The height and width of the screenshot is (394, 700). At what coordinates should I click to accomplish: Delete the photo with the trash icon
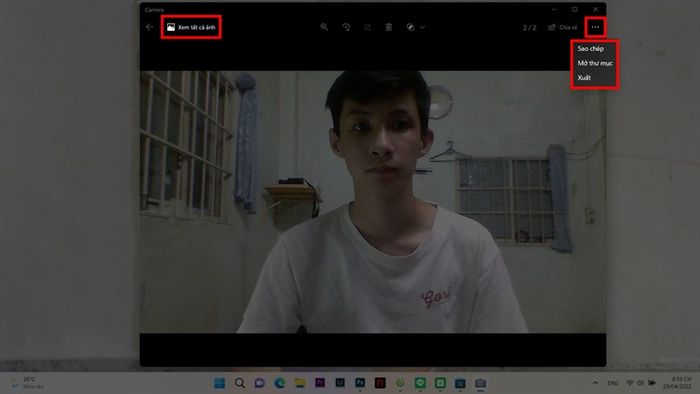click(x=389, y=27)
